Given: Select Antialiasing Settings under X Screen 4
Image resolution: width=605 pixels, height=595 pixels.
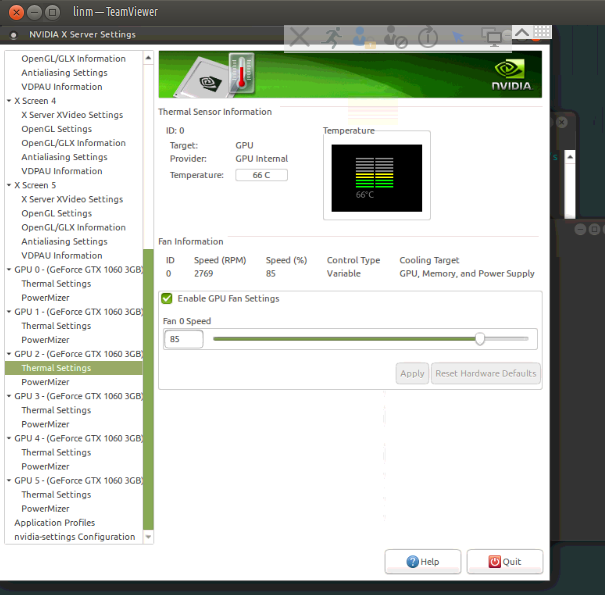Looking at the screenshot, I should click(x=64, y=157).
